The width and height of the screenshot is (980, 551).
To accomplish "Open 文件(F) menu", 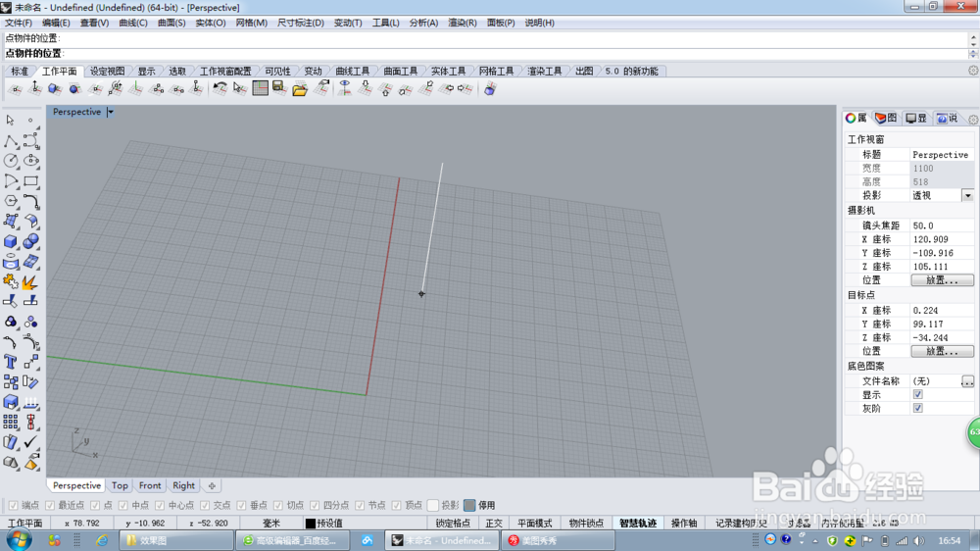I will coord(19,23).
